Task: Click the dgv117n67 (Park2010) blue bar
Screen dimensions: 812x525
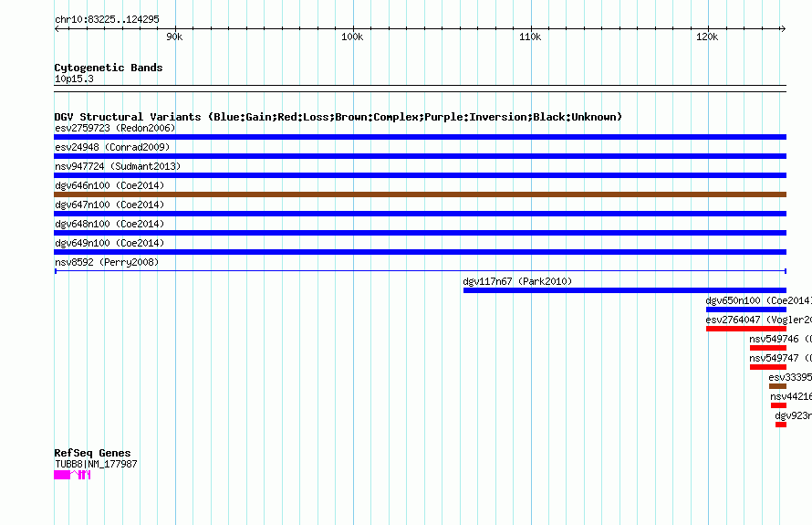Action: coord(625,290)
